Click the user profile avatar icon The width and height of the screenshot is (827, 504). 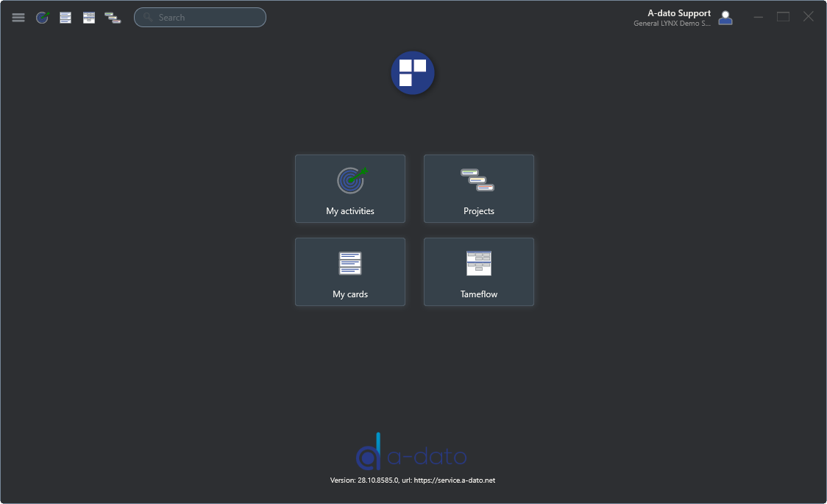point(725,18)
